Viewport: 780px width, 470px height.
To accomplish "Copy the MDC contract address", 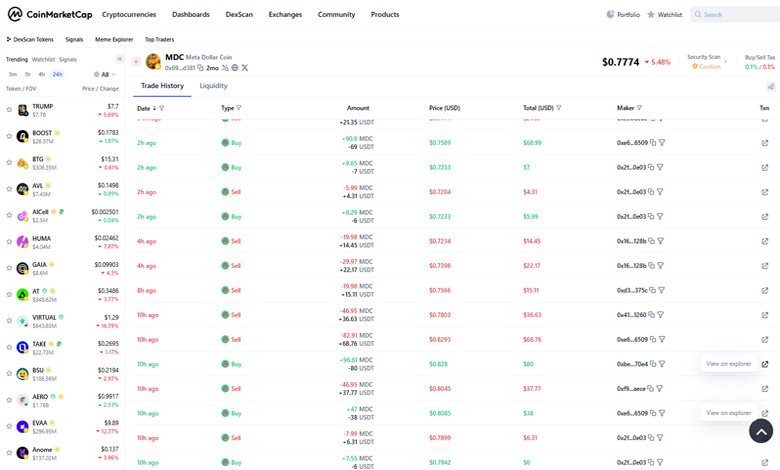I will point(200,68).
